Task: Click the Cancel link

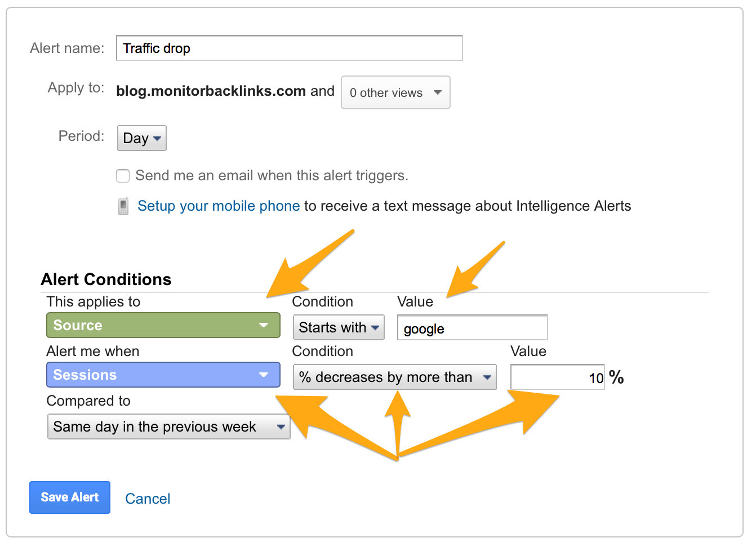Action: pyautogui.click(x=148, y=499)
